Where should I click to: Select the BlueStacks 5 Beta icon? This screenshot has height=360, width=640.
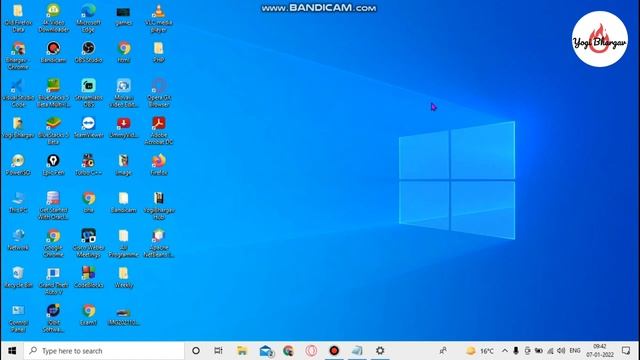point(53,131)
